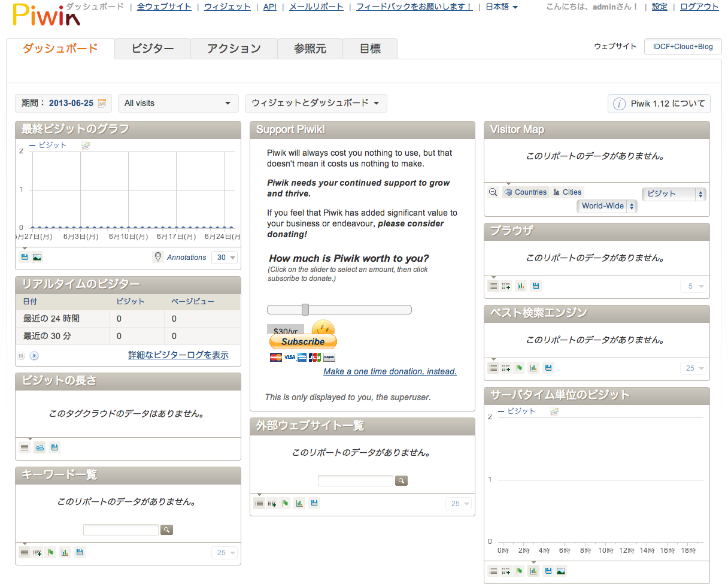Open the row limit 25 dropdown in ベスト検索エンジン
728x587 pixels.
tap(694, 368)
